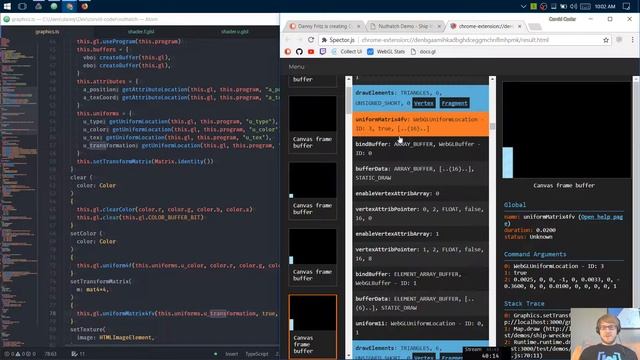Select the bufferData ARRAY_BUFFER command
Viewport: 640px width, 360px height.
pos(420,173)
